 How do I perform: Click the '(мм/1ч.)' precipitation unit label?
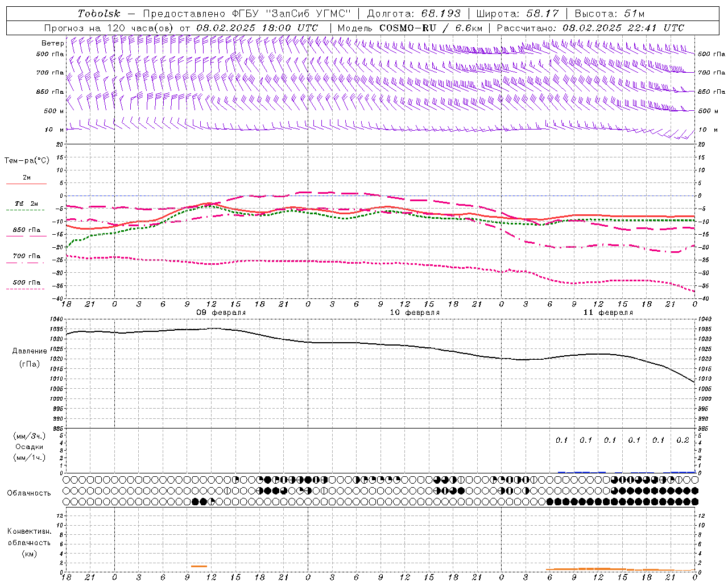29,458
